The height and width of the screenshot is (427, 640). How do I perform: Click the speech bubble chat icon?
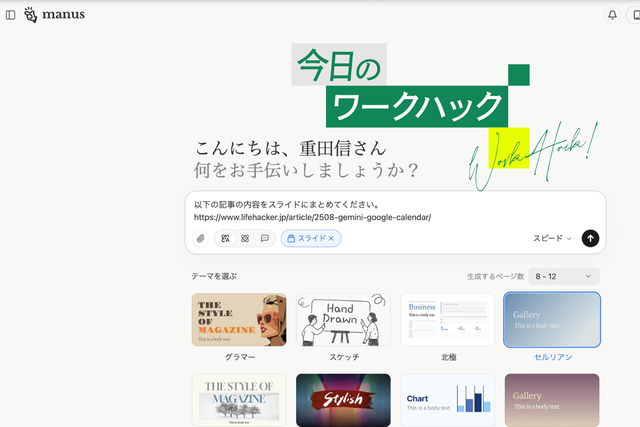pos(264,238)
